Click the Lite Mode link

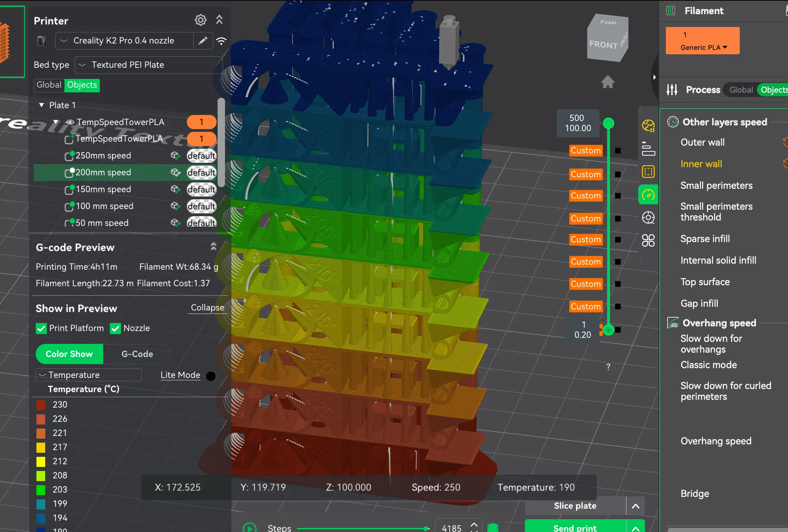(180, 375)
